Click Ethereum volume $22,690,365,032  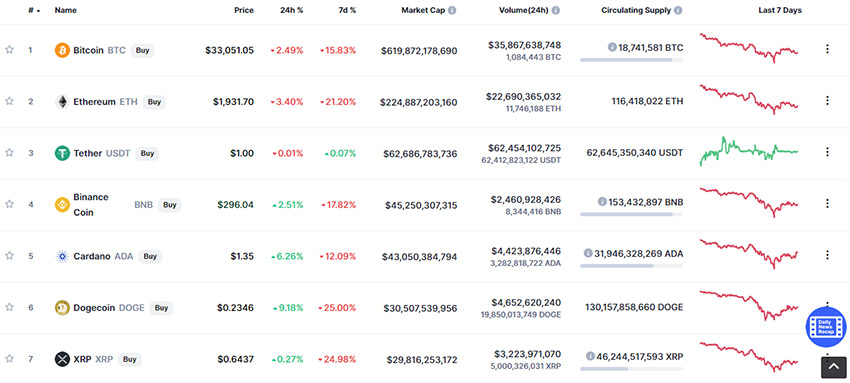point(524,96)
